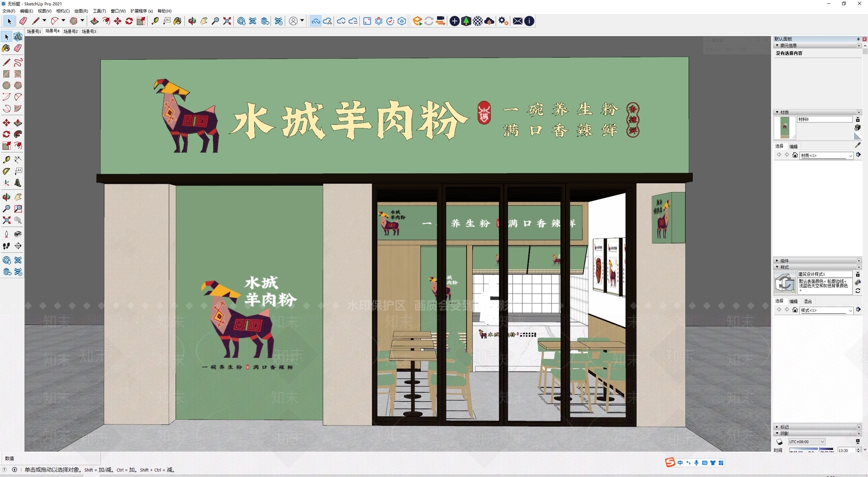Select the Move tool in top toolbar
Screen dimensions: 868x477
coord(118,21)
